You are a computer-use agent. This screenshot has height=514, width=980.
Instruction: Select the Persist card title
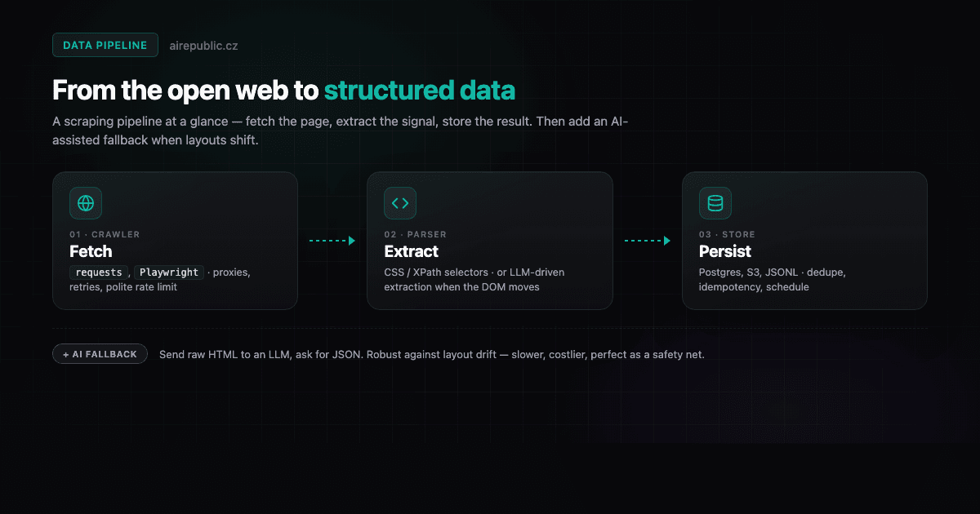click(x=725, y=251)
